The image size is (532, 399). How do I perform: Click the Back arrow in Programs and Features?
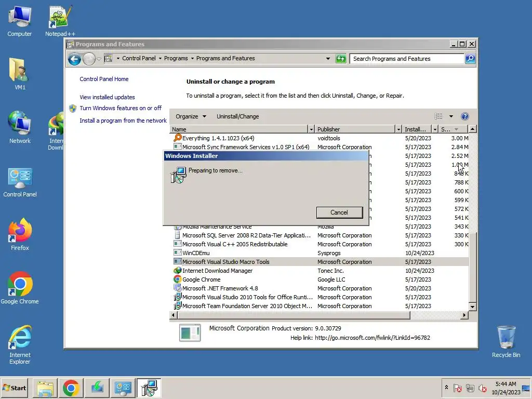[x=74, y=59]
